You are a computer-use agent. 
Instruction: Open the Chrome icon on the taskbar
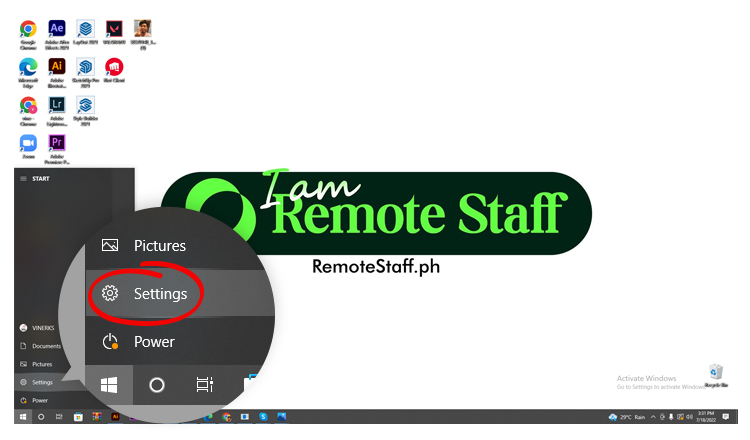(227, 417)
